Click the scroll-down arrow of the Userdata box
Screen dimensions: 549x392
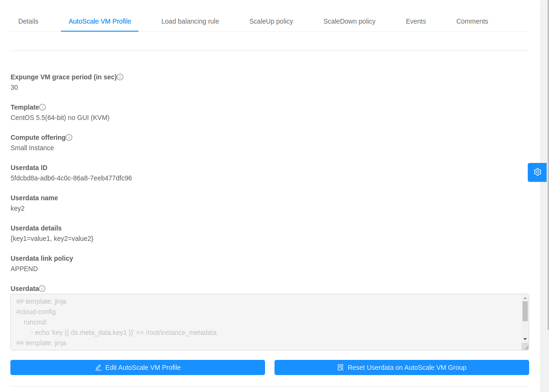pyautogui.click(x=525, y=339)
